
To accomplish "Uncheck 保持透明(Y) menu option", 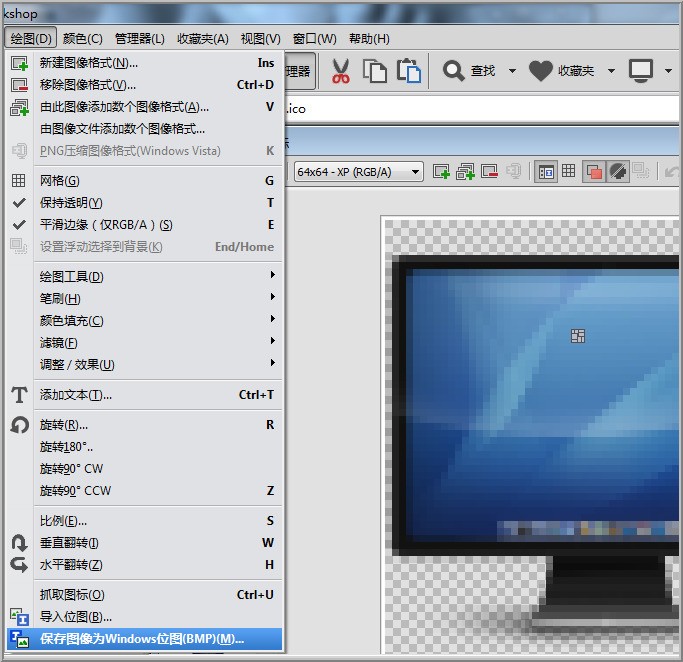I will [144, 203].
